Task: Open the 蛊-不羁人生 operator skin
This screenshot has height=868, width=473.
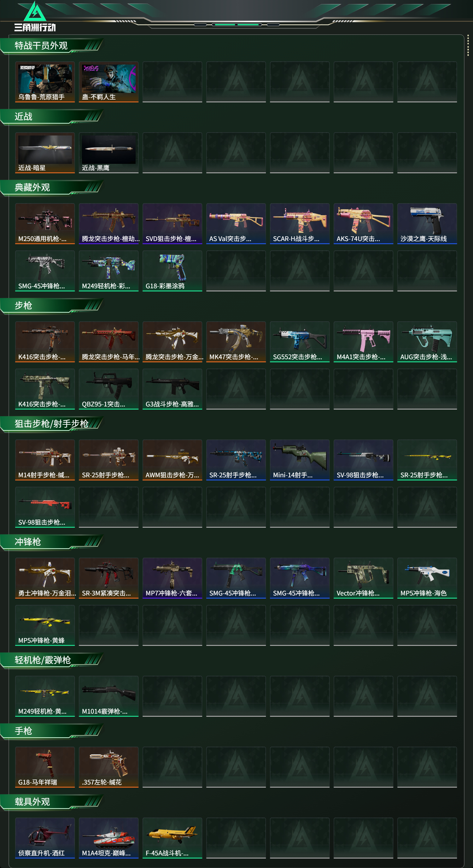Action: click(108, 82)
